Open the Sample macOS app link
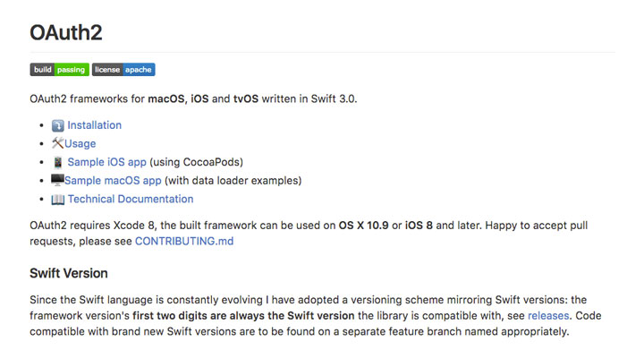The width and height of the screenshot is (644, 350). pyautogui.click(x=113, y=180)
